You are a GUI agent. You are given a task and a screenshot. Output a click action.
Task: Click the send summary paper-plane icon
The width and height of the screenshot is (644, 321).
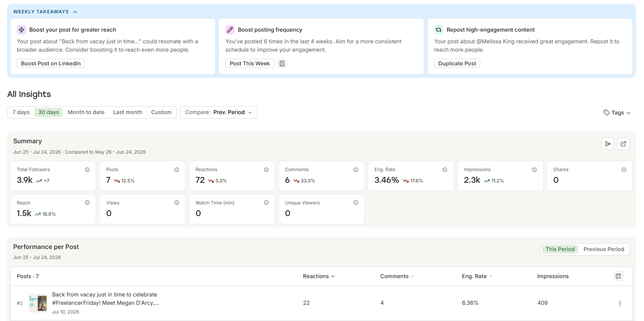tap(608, 144)
